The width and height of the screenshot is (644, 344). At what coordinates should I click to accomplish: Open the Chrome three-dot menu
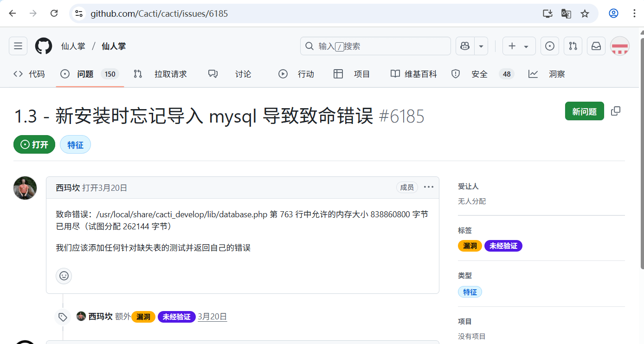[634, 13]
